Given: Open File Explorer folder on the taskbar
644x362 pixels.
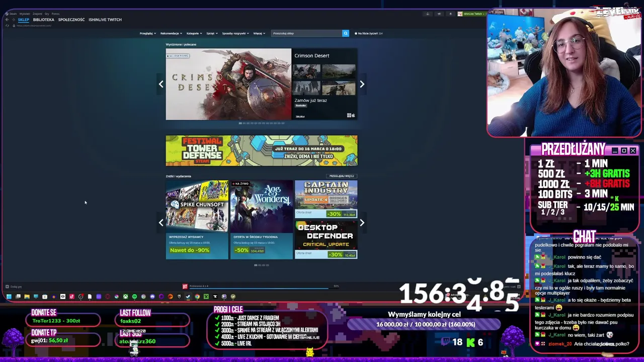Looking at the screenshot, I should [27, 297].
